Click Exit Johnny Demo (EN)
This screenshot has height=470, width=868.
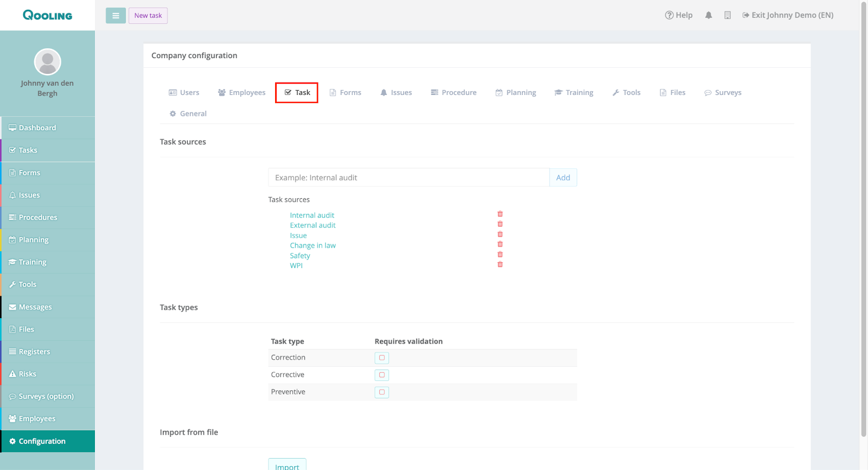point(788,15)
